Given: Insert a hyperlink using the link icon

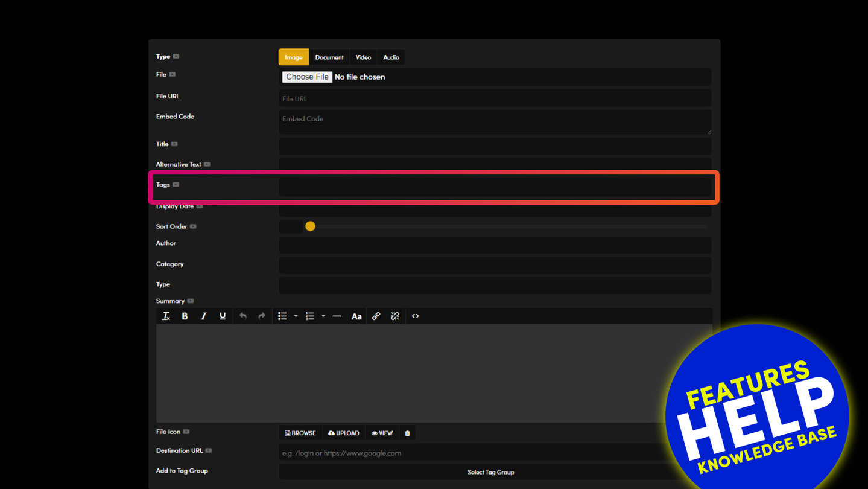Looking at the screenshot, I should click(x=376, y=316).
